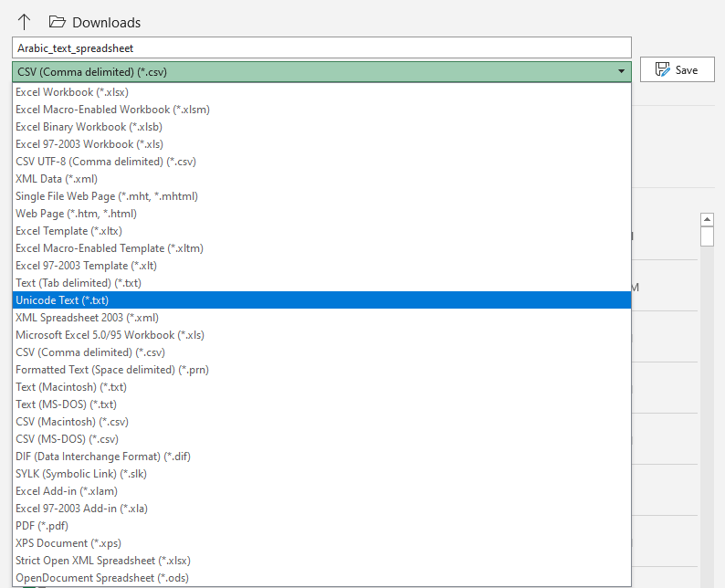Select Excel 97-2003 Workbook (*.xls)
Viewport: 725px width, 588px height.
pos(321,144)
